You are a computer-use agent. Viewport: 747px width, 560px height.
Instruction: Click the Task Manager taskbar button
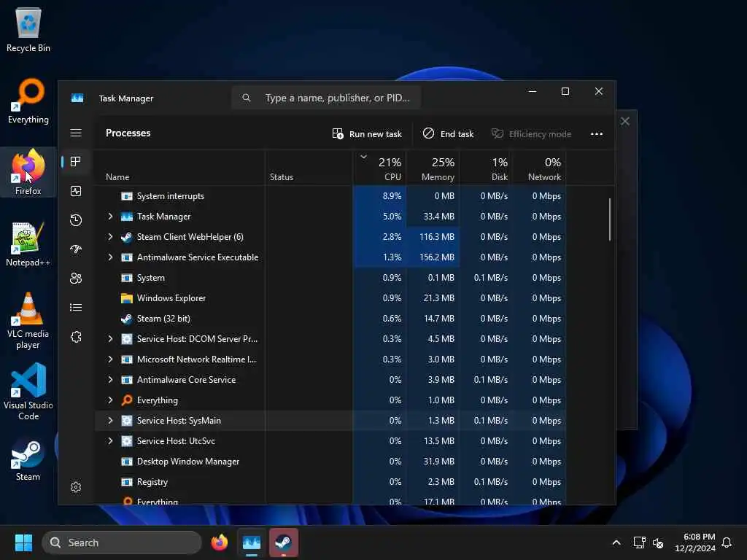[252, 542]
